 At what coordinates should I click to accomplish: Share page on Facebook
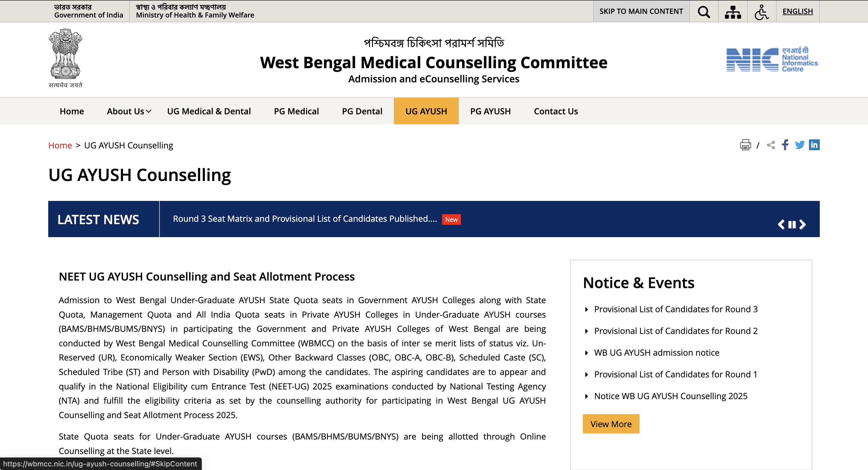[785, 145]
